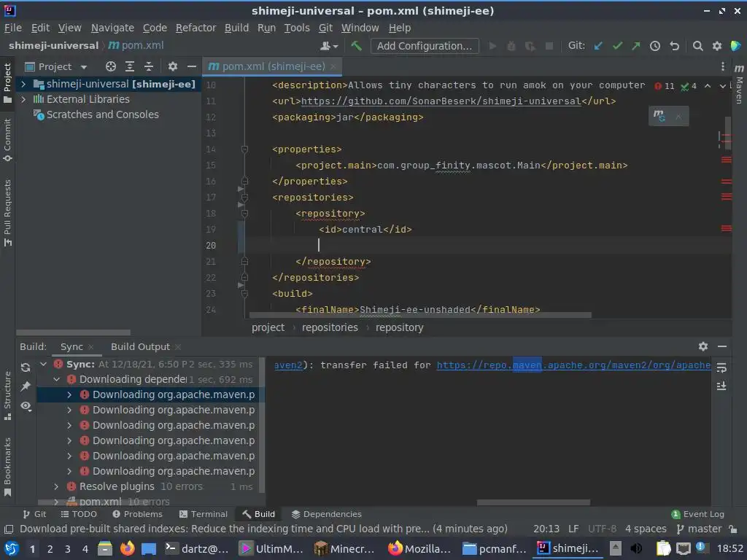
Task: Click the Build project hammer icon
Action: tap(356, 46)
